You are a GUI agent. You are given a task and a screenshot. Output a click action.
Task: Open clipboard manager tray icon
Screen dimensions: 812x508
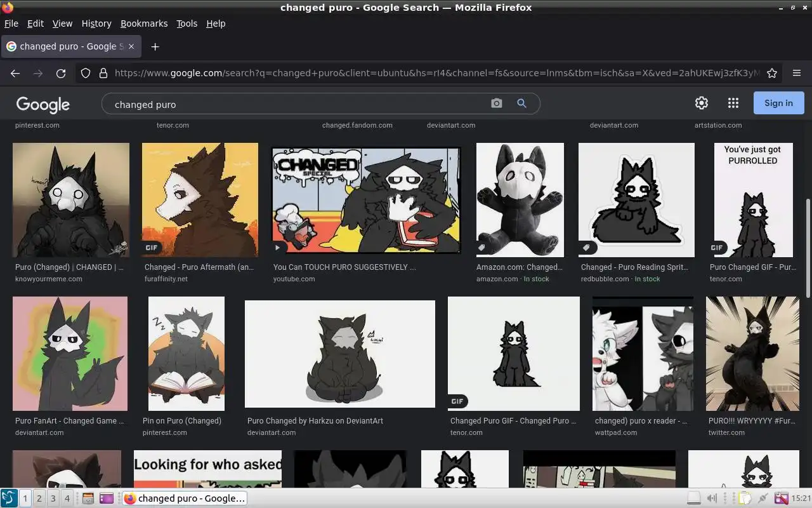click(744, 498)
